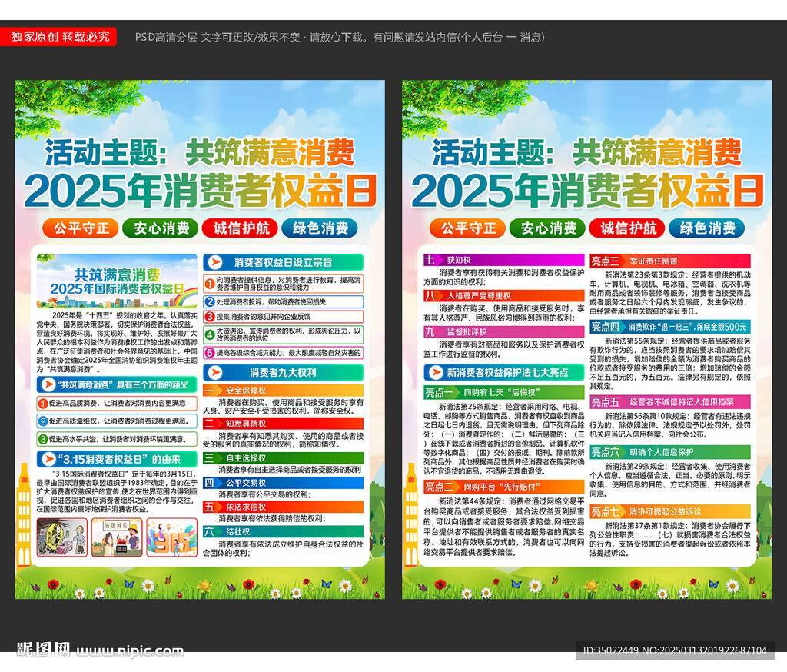Click the red 独家原创 转载必究 badge
The height and width of the screenshot is (672, 787).
(58, 37)
